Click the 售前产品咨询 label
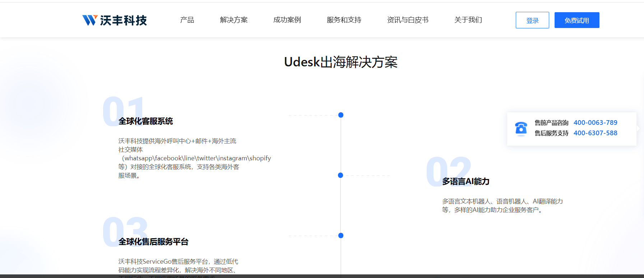 click(552, 123)
